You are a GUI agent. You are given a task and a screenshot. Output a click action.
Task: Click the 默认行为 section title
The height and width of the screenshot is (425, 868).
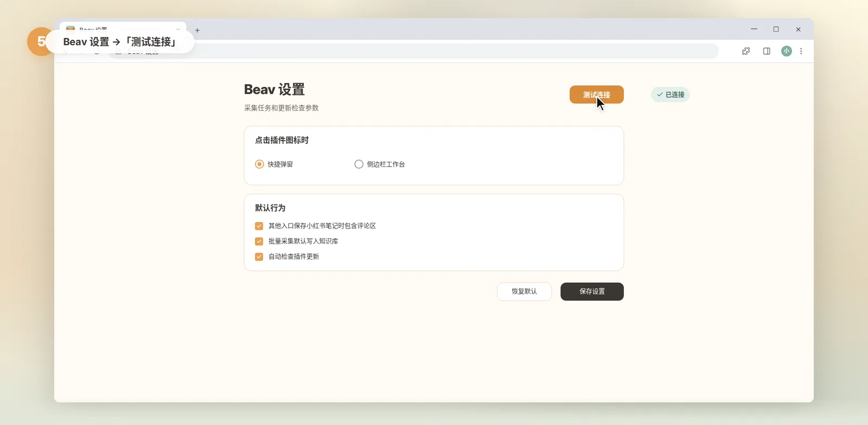(270, 208)
